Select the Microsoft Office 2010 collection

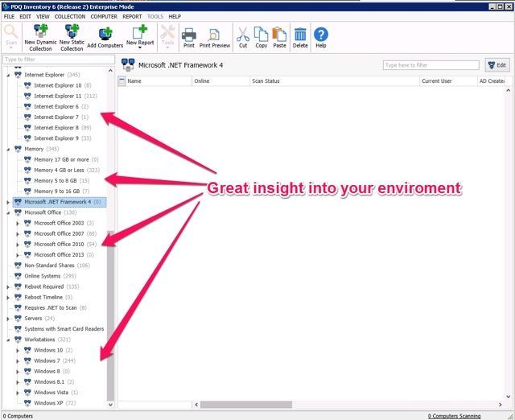[x=60, y=245]
